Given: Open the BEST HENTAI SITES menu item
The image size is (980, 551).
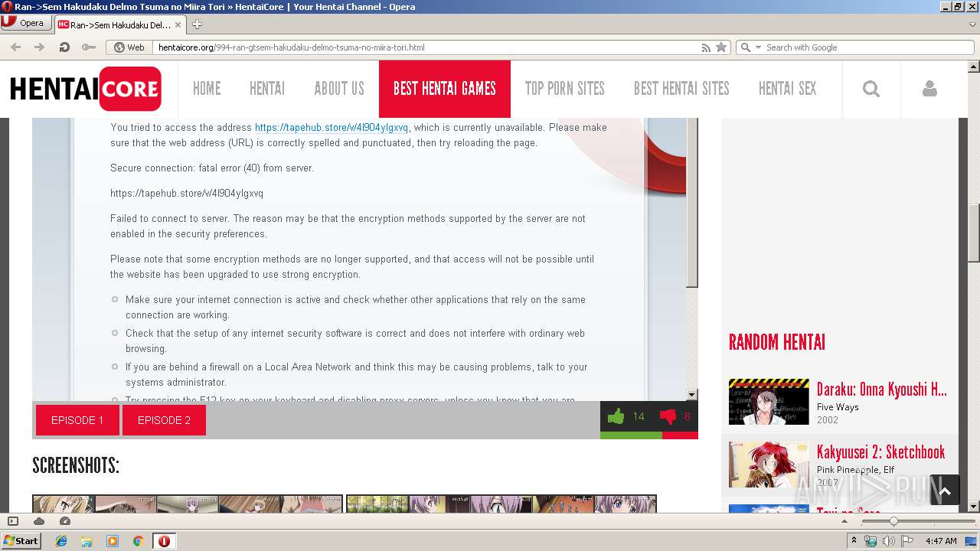Looking at the screenshot, I should pyautogui.click(x=681, y=89).
